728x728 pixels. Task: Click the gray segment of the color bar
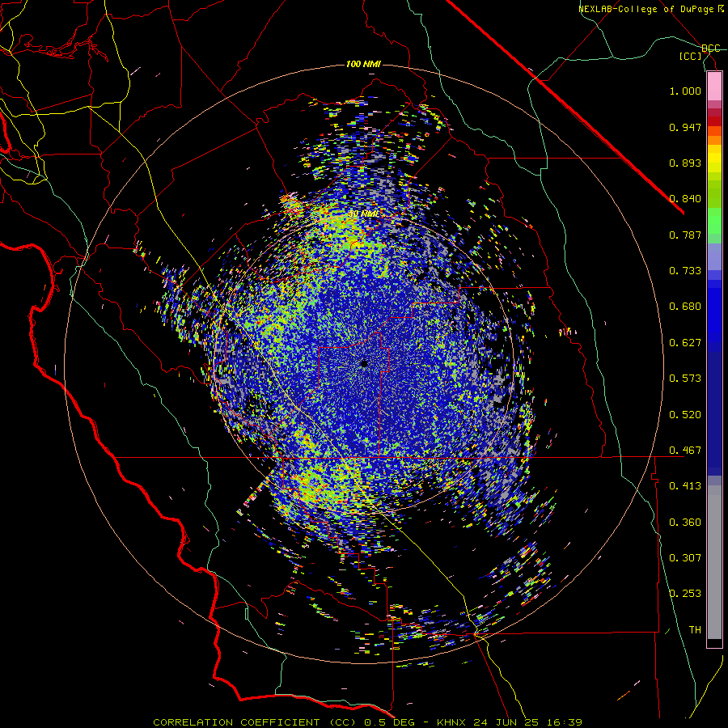714,562
